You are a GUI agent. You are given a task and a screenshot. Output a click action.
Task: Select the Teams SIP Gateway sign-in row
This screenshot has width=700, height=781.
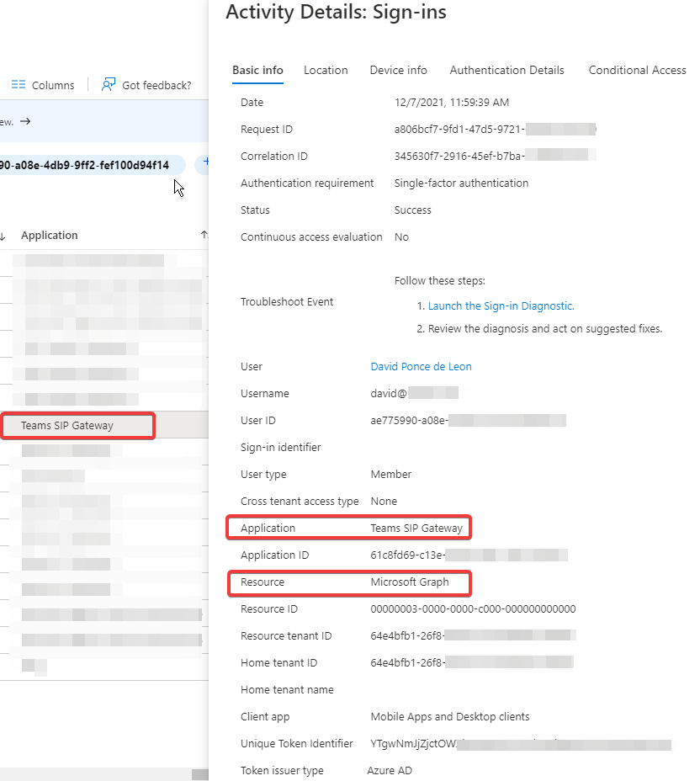click(x=77, y=426)
